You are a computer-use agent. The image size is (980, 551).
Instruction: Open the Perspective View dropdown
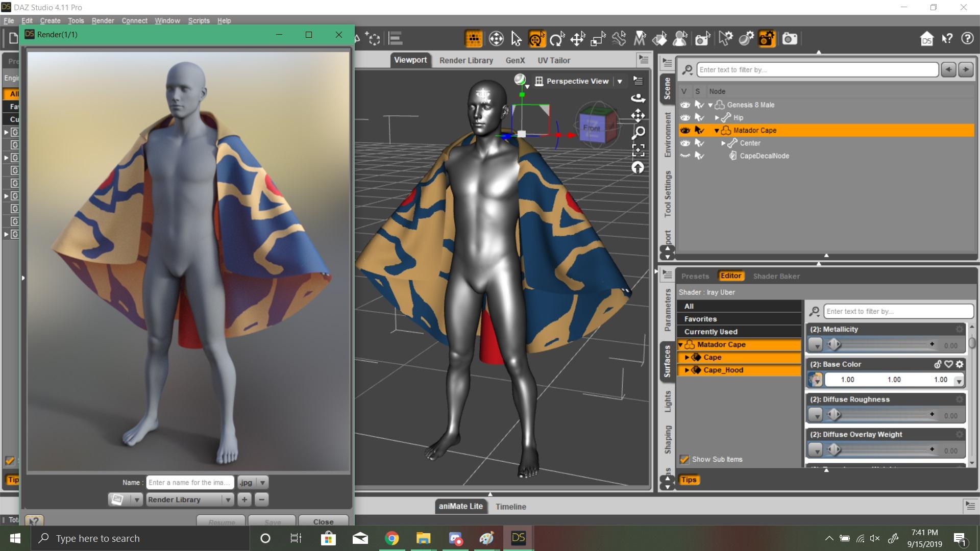[620, 81]
